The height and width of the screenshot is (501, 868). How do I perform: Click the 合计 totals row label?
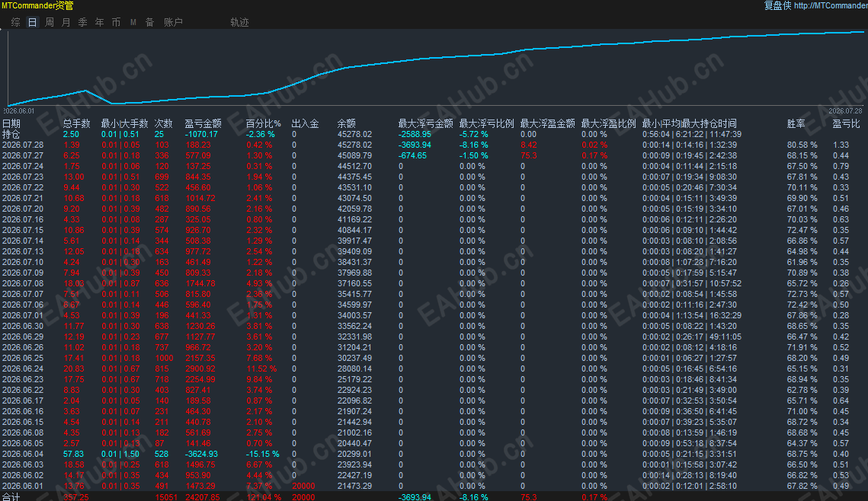click(x=11, y=496)
